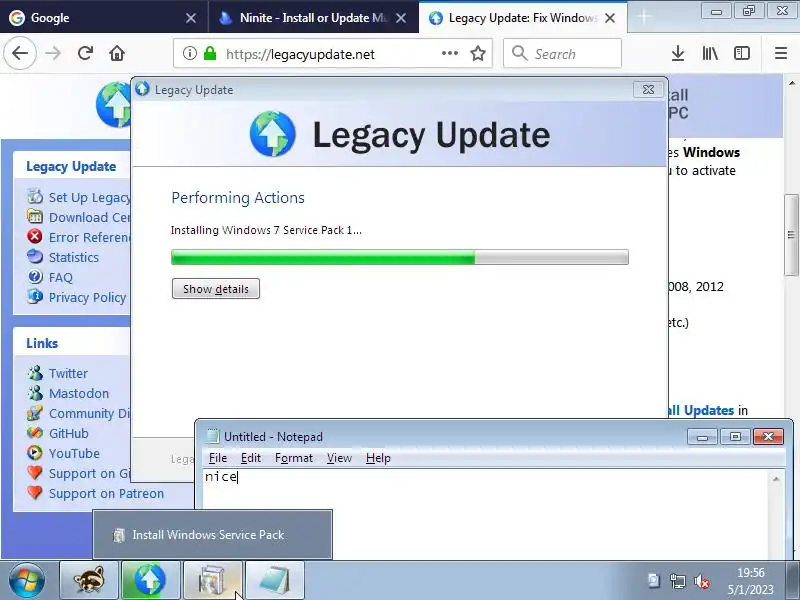This screenshot has width=800, height=600.
Task: Click the network tray icon
Action: (678, 581)
